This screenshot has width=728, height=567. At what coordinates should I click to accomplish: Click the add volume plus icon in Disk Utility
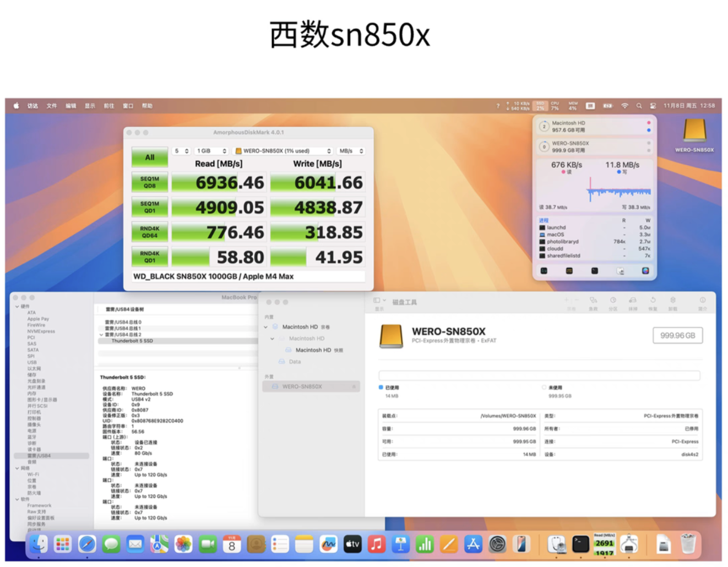point(567,300)
